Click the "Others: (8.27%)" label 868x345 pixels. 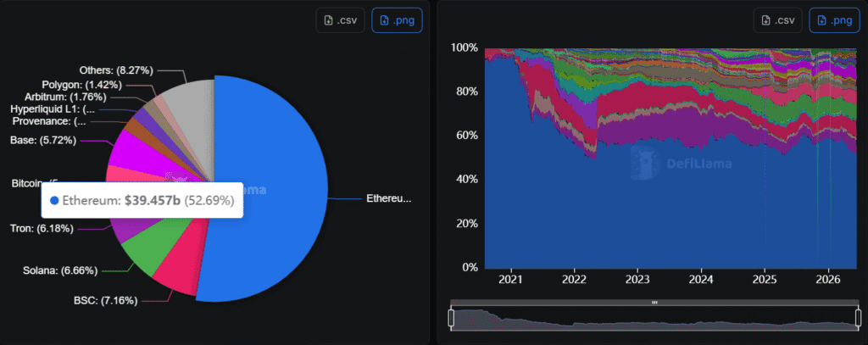116,70
